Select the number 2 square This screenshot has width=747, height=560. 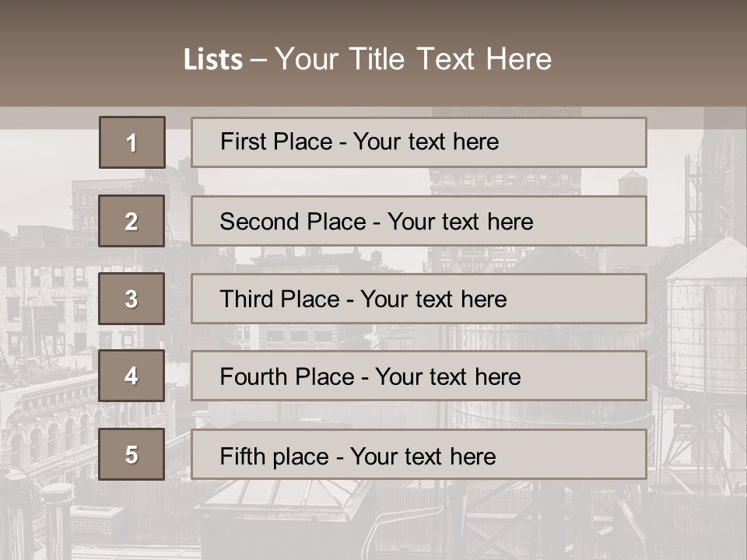pos(132,221)
